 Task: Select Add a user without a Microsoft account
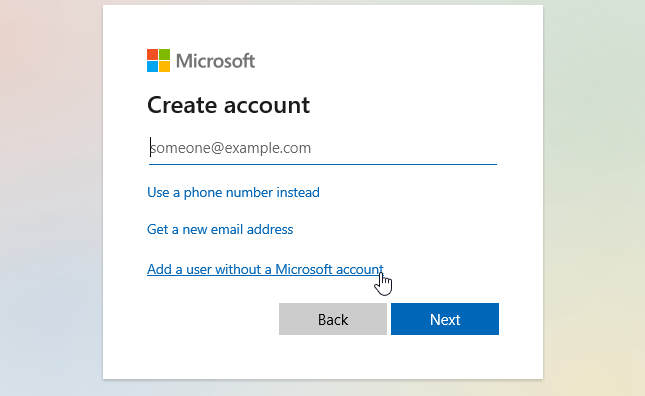pyautogui.click(x=265, y=269)
